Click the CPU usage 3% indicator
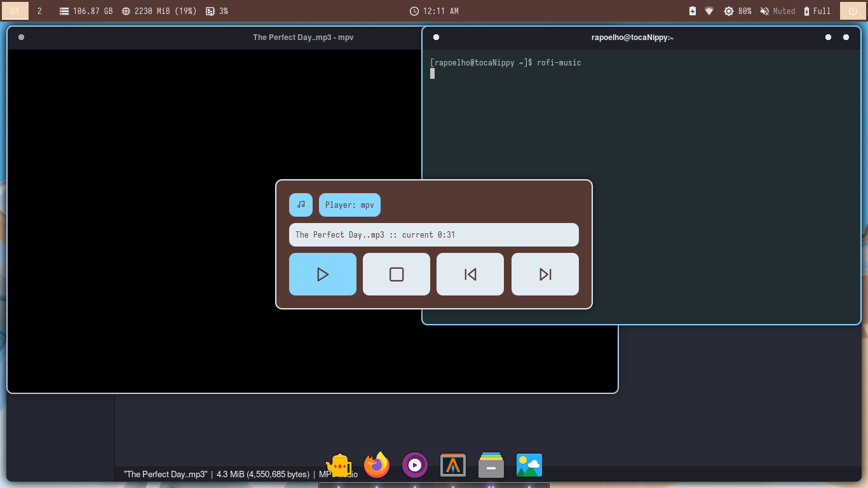 pyautogui.click(x=217, y=11)
